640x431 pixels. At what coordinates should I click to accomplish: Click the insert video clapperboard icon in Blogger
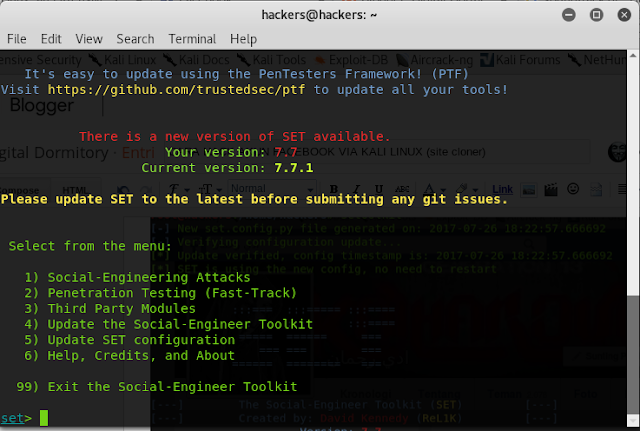pos(551,189)
